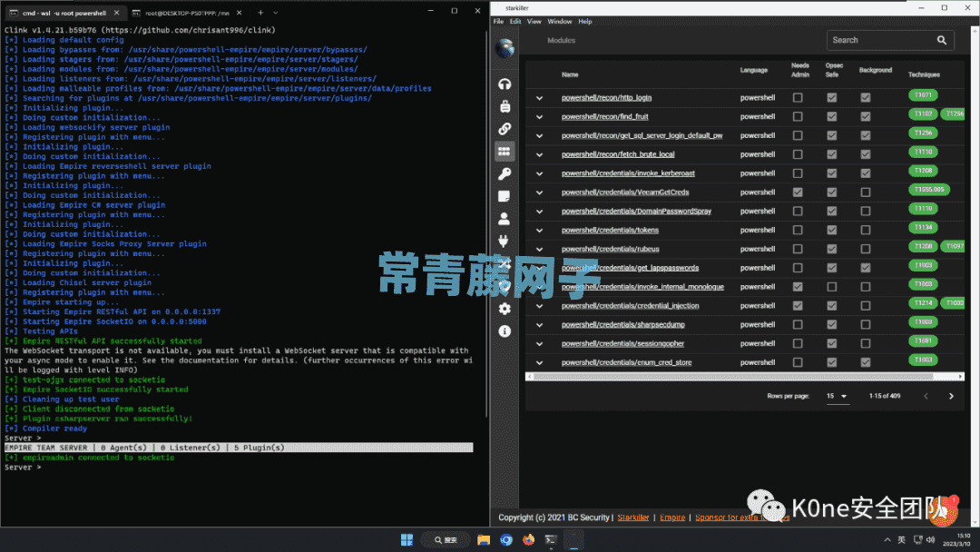The height and width of the screenshot is (552, 980).
Task: Open Firefox from the Windows taskbar
Action: click(528, 539)
